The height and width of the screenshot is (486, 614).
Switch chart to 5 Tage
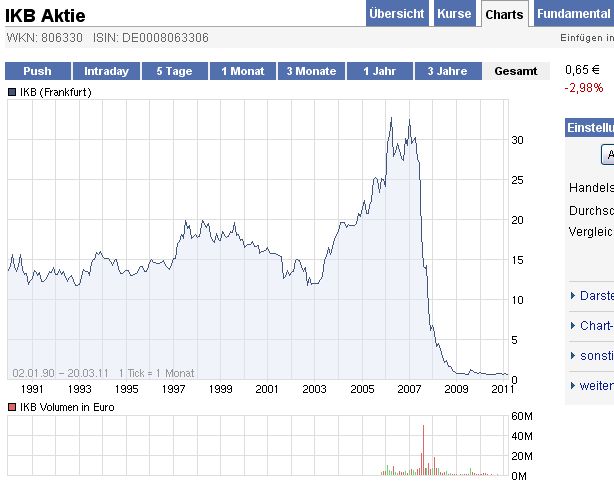click(x=175, y=71)
